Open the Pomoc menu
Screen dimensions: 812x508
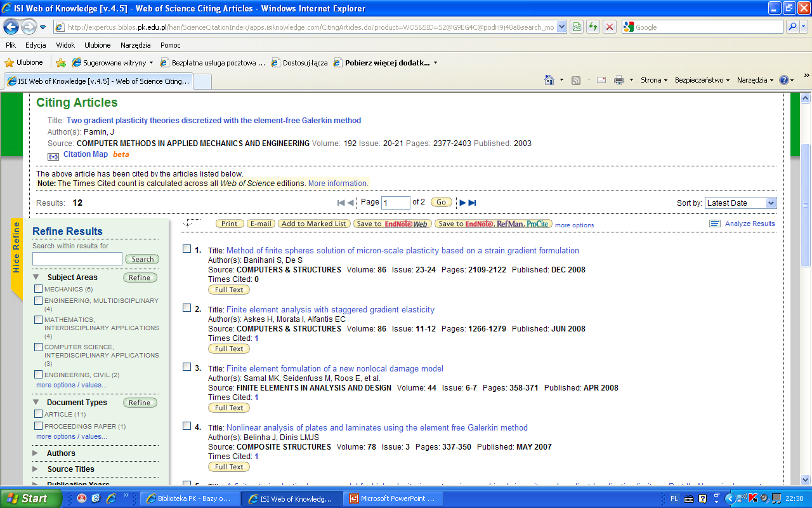click(171, 45)
